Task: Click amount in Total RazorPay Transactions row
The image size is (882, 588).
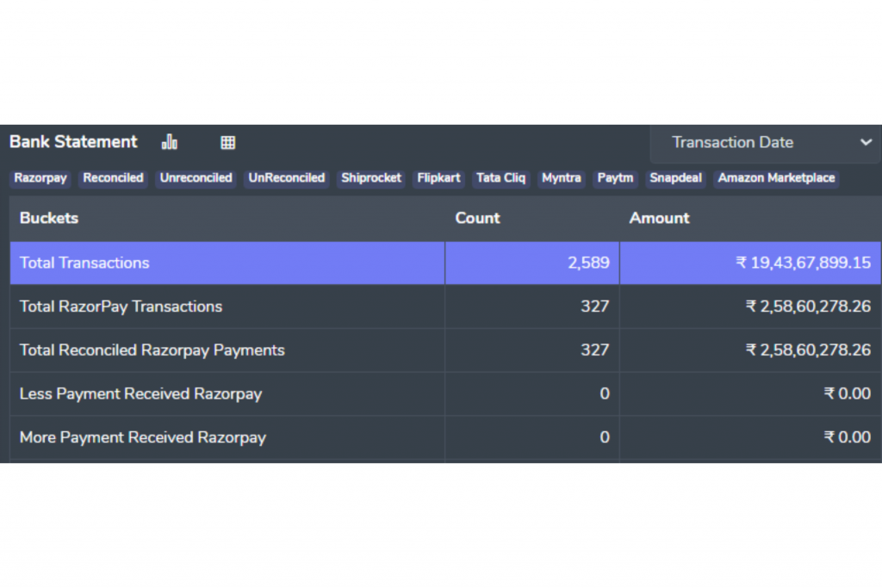Action: (750, 306)
